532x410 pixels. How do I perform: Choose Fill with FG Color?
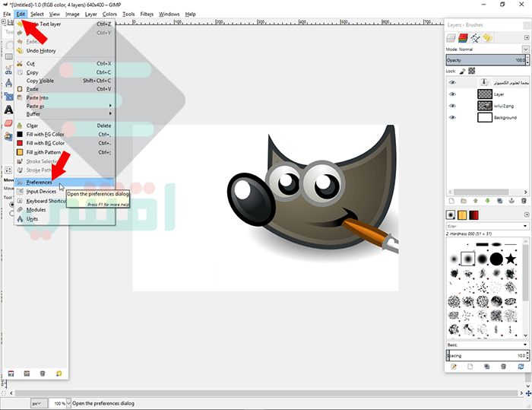point(65,134)
